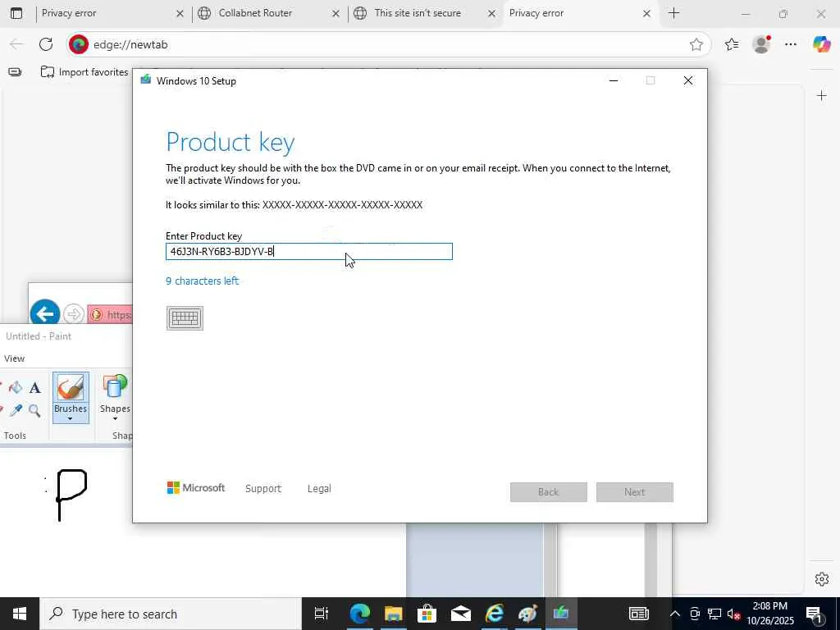Open Paint from the taskbar
Viewport: 840px width, 630px height.
pyautogui.click(x=527, y=614)
